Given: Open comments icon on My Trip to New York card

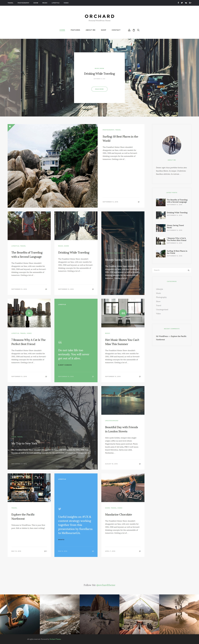Looking at the screenshot, I should coord(93,464).
